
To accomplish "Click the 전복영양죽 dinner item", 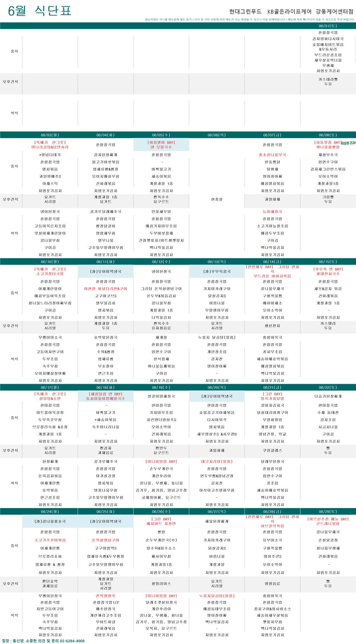I will pyautogui.click(x=105, y=596).
